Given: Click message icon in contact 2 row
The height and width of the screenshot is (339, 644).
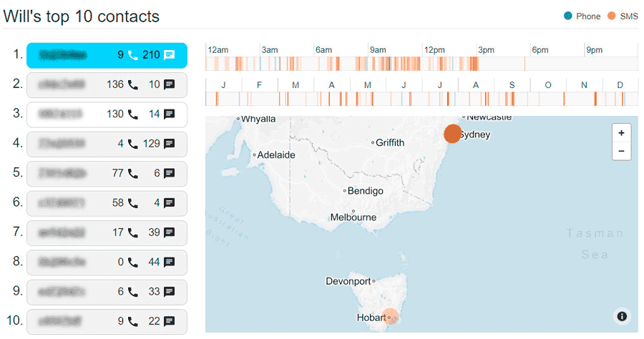Looking at the screenshot, I should point(169,85).
